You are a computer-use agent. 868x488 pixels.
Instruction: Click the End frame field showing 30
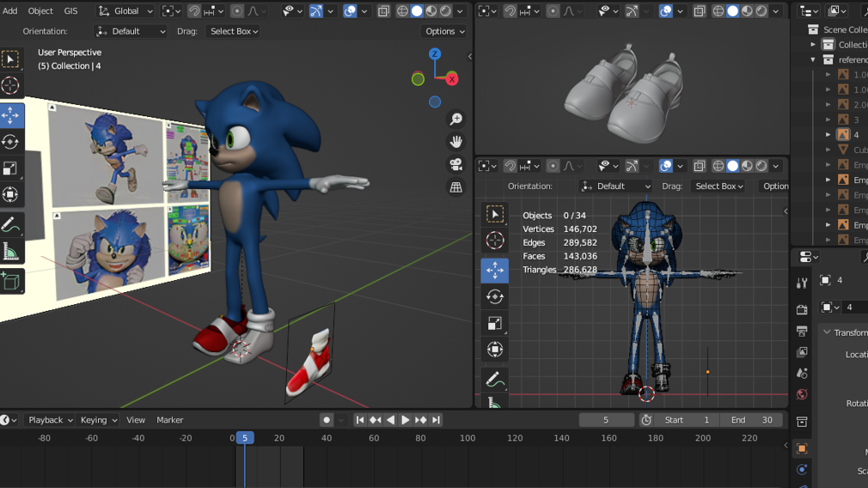[x=752, y=420]
